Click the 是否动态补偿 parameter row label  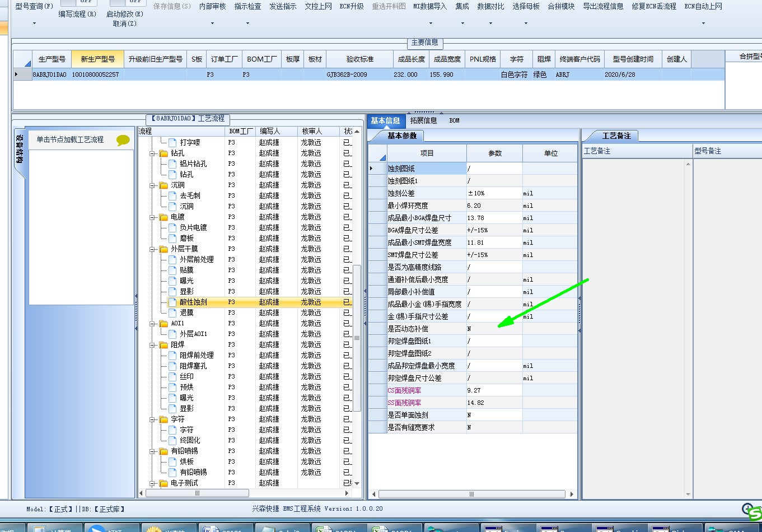click(408, 329)
